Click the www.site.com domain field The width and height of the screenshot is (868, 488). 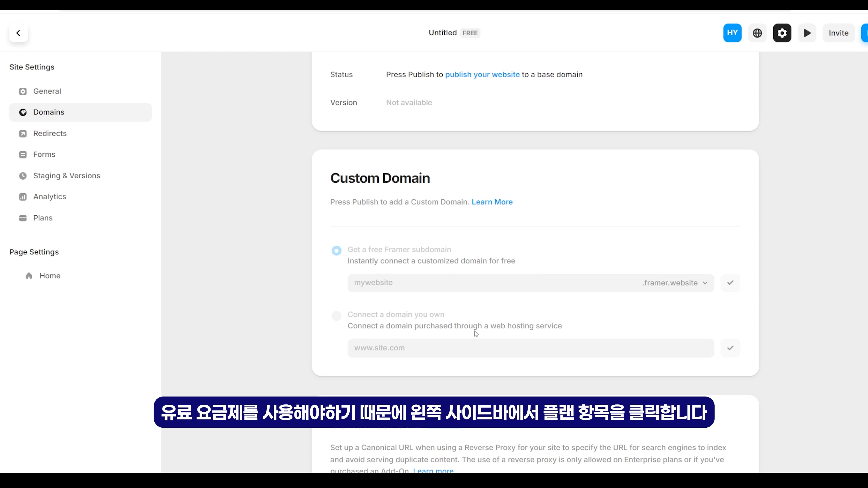(x=530, y=348)
